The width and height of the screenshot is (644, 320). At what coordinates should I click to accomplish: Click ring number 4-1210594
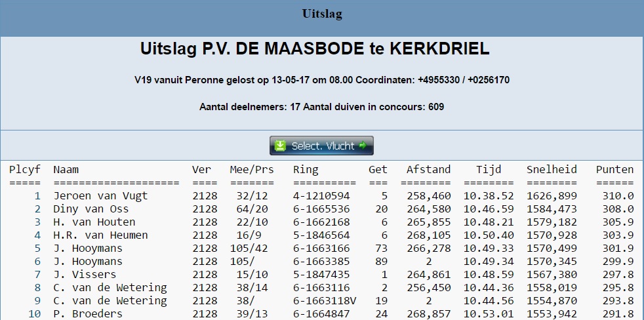point(321,196)
